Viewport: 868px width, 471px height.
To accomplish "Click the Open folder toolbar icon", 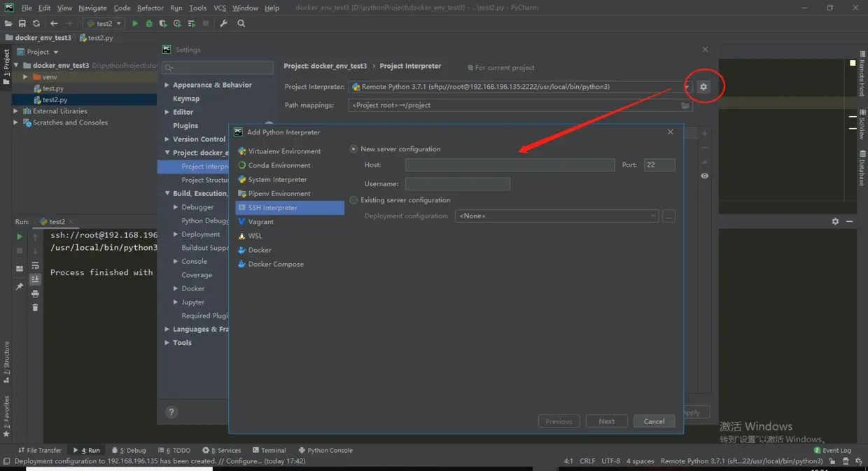I will 9,23.
